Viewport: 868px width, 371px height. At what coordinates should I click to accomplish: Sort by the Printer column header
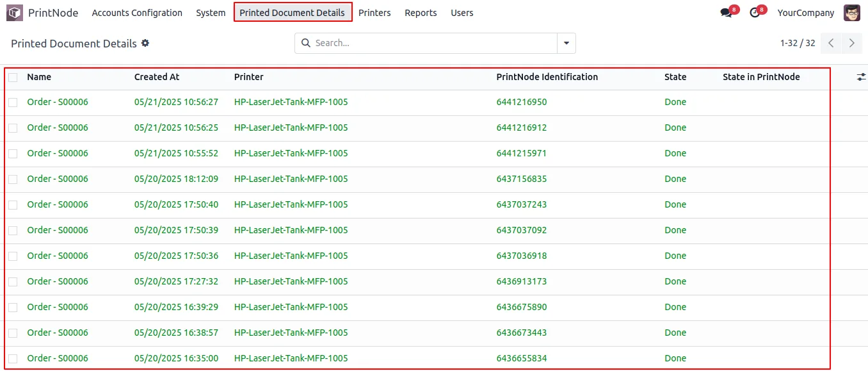pyautogui.click(x=249, y=77)
